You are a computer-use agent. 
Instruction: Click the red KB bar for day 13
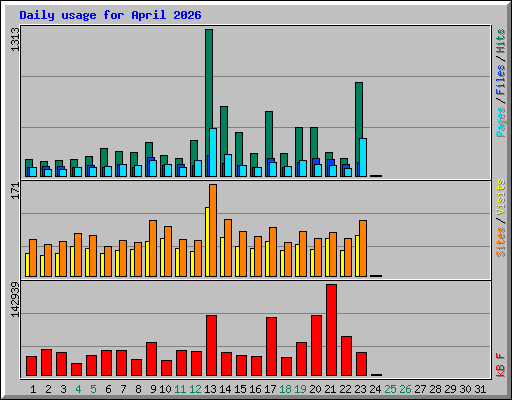pos(211,346)
